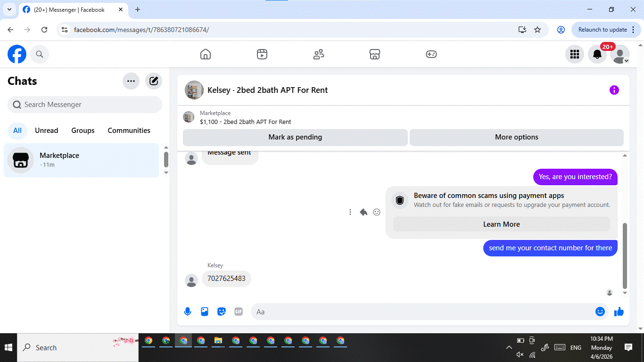Attach a photo with the image icon
The width and height of the screenshot is (644, 362).
(205, 312)
